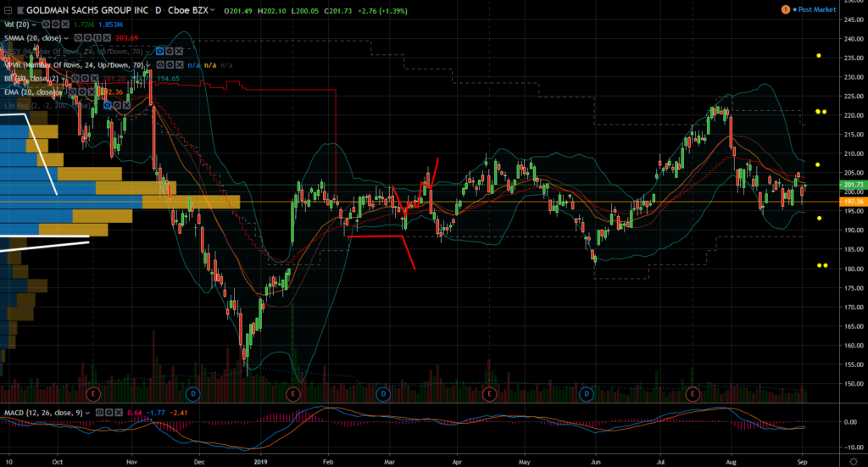Open BB (20, close, 2) settings gear
Image resolution: width=868 pixels, height=467 pixels.
click(x=85, y=79)
